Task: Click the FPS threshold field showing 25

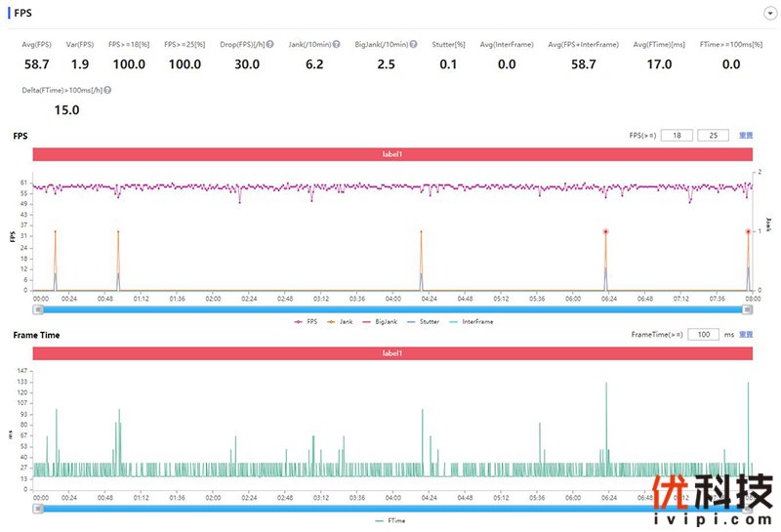Action: (713, 136)
